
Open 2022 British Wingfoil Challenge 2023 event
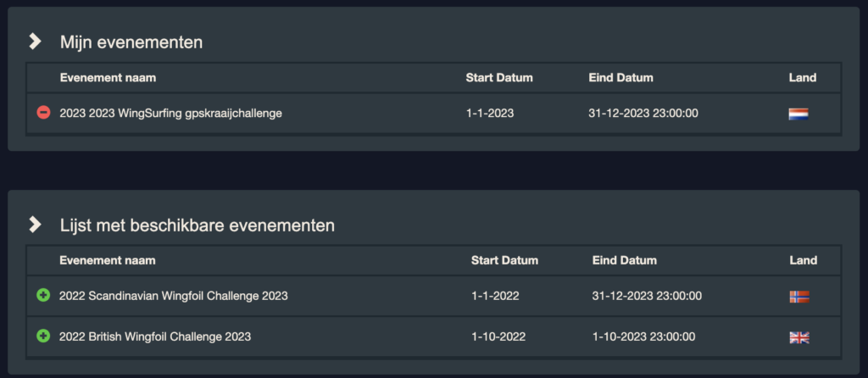coord(155,336)
